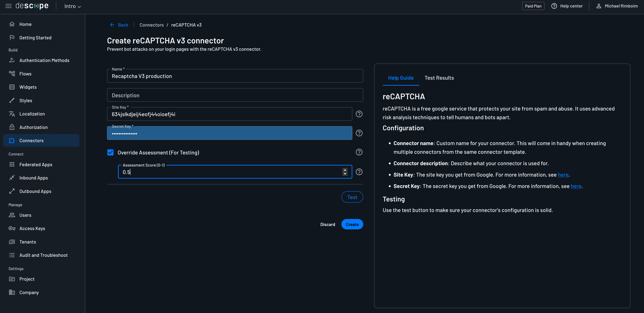Viewport: 644px width, 313px height.
Task: Click the Audit and Troubleshoot list icon
Action: pyautogui.click(x=12, y=255)
